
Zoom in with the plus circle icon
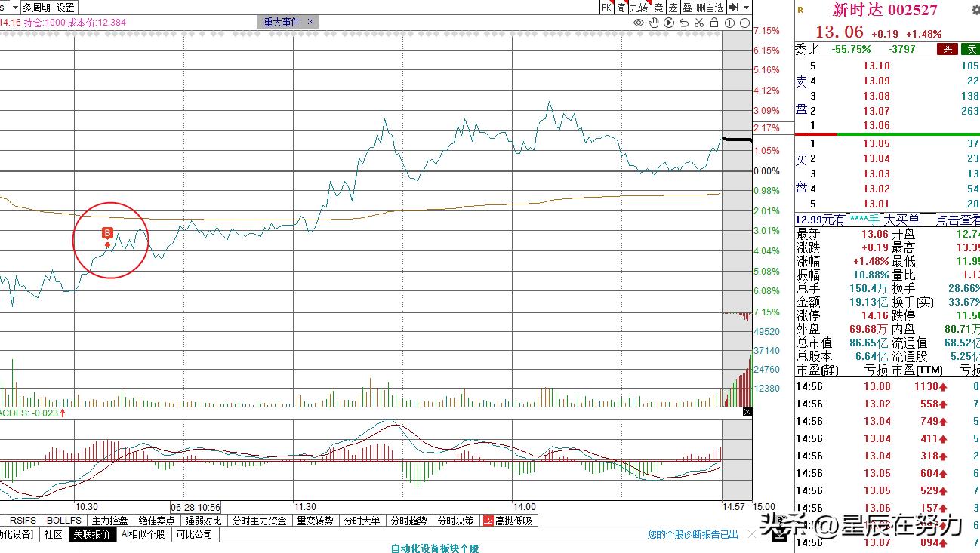pos(730,23)
